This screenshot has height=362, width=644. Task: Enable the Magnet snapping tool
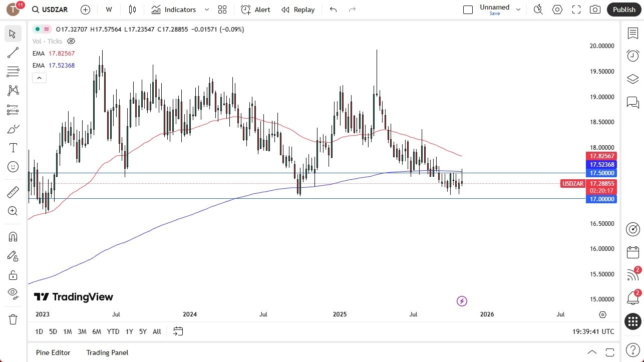click(x=13, y=236)
